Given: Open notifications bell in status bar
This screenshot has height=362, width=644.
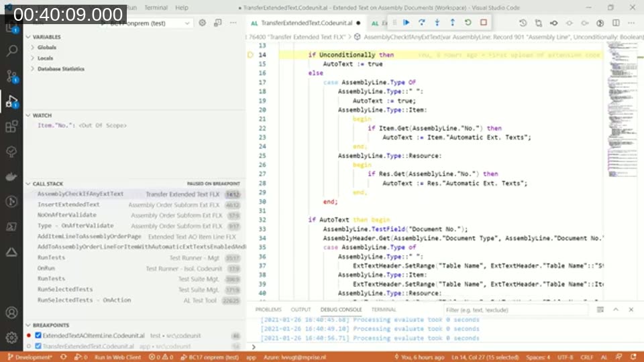Looking at the screenshot, I should (x=634, y=357).
